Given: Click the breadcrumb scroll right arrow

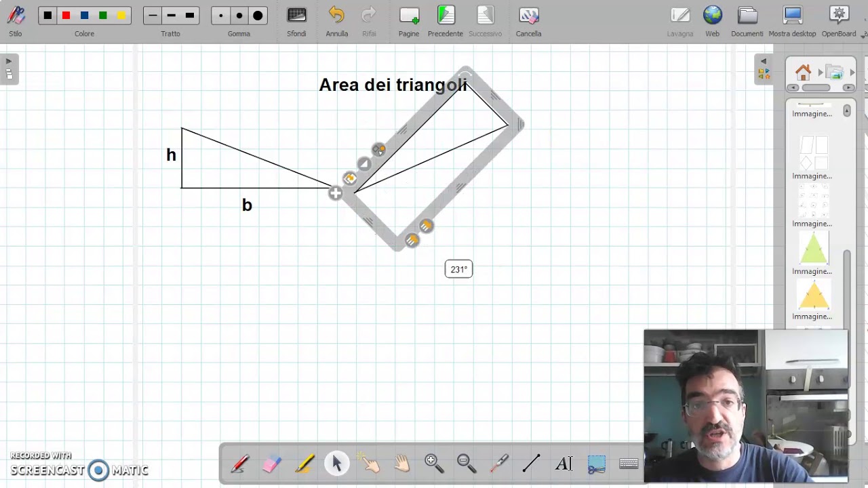Looking at the screenshot, I should click(848, 87).
